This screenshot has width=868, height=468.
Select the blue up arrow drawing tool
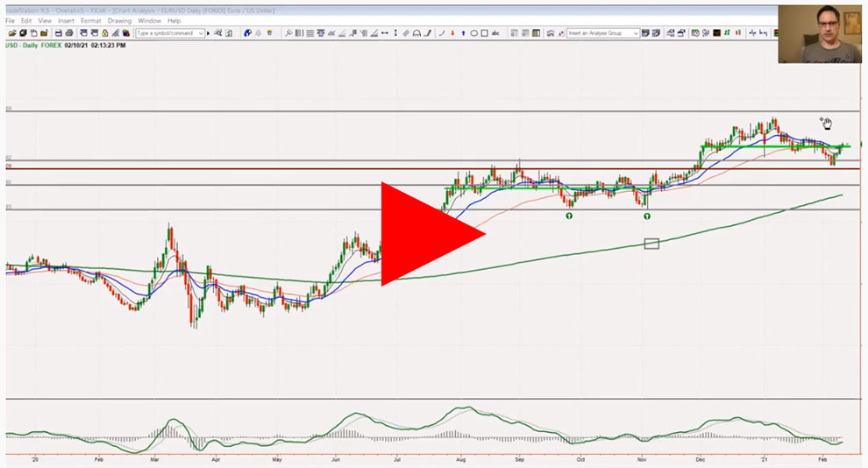coord(463,33)
